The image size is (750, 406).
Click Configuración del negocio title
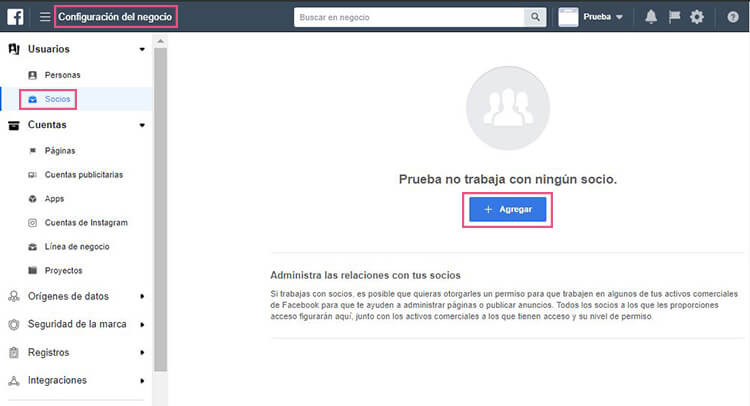pyautogui.click(x=115, y=17)
